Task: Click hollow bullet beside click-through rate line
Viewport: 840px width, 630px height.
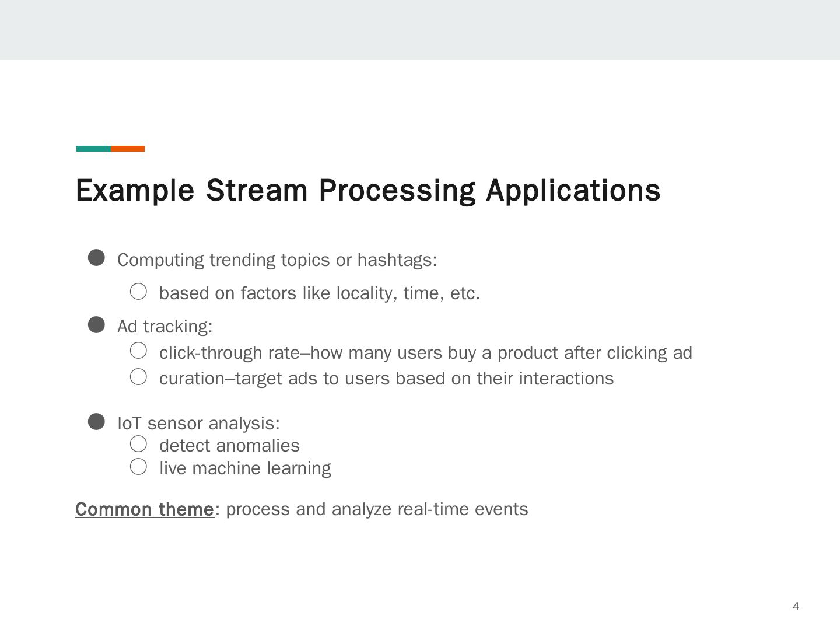Action: click(x=138, y=351)
